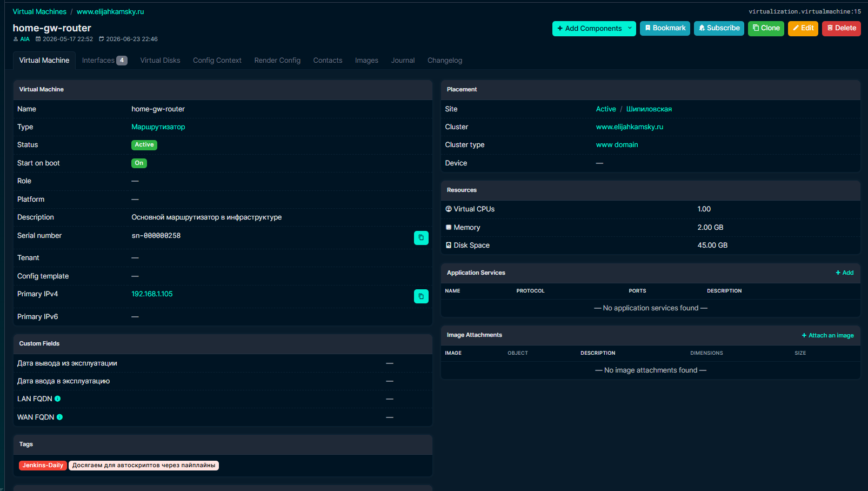Subscribe to this virtual machine
Screen dimensions: 868x491
(x=719, y=29)
